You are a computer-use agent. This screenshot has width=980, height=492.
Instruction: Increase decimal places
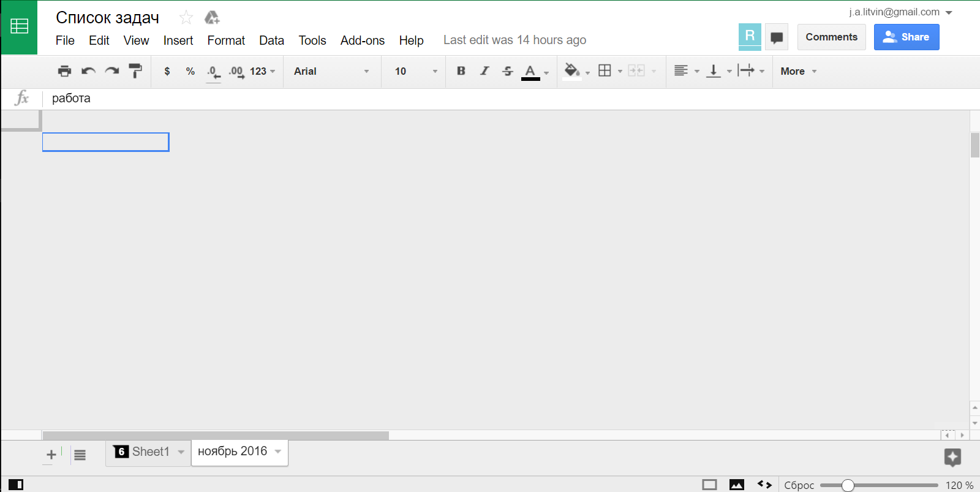point(236,72)
